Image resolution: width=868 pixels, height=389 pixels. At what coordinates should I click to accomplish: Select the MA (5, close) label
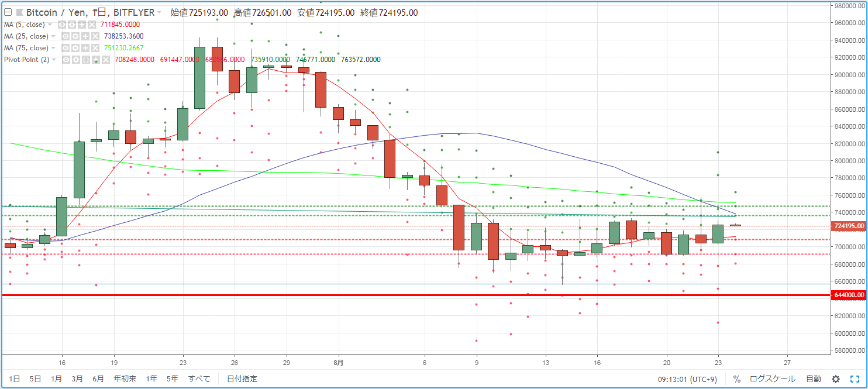click(x=24, y=25)
